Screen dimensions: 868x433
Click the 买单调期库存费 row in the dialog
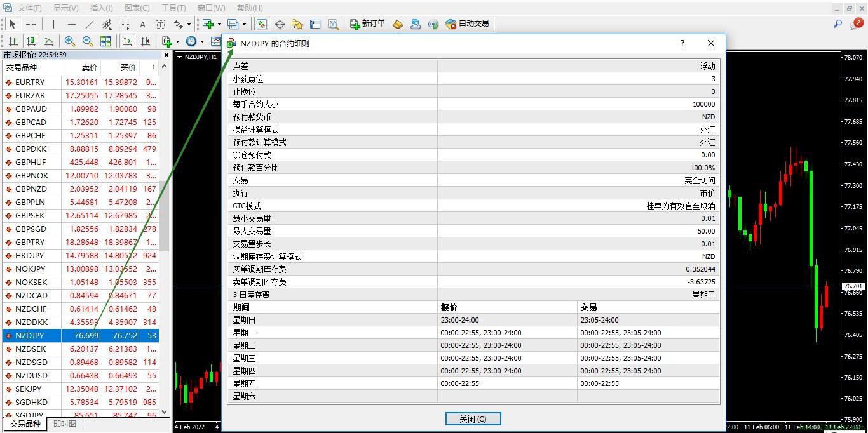tap(473, 269)
